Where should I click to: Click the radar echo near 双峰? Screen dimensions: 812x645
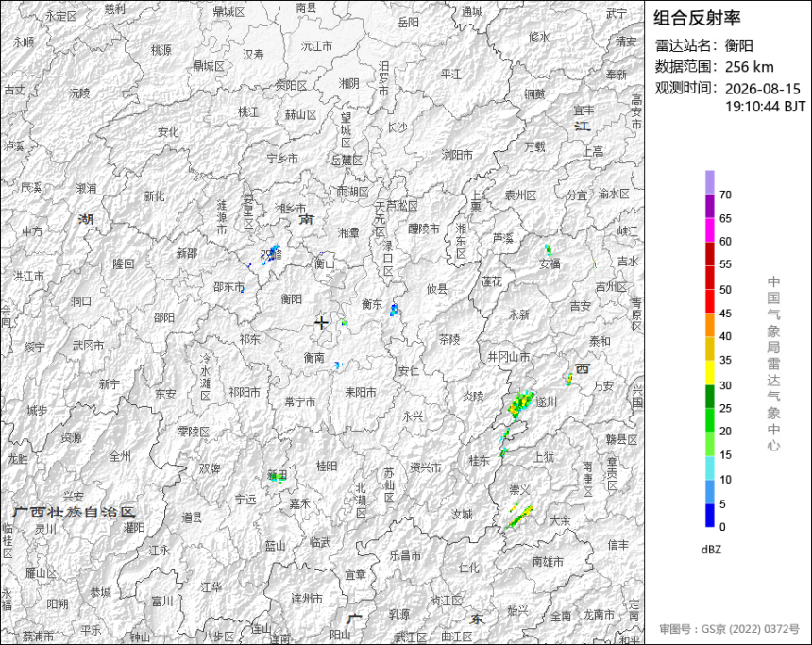point(271,254)
